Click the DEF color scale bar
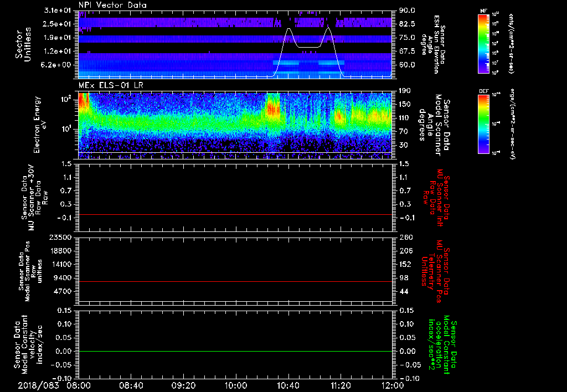Viewport: 567px width, 392px height. point(482,123)
